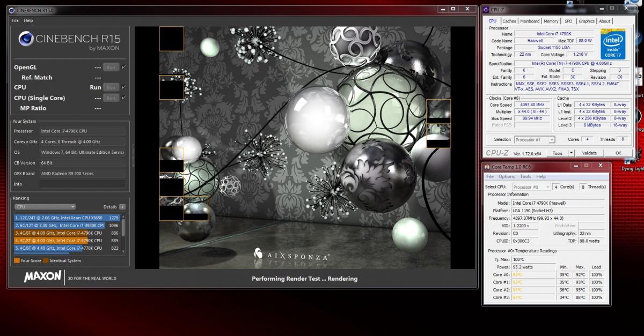This screenshot has width=644, height=336.
Task: Switch to the About tab in CPU-Z
Action: (x=605, y=21)
